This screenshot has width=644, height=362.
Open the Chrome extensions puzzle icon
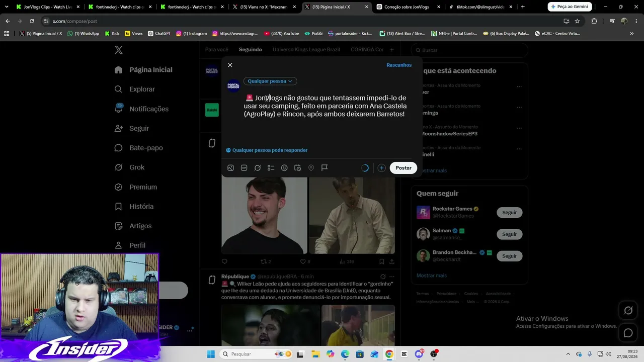[594, 21]
